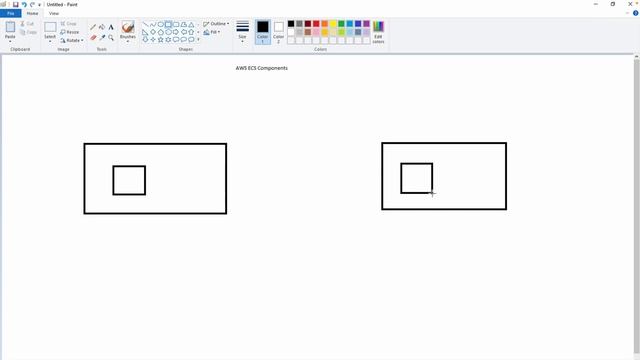Screen dimensions: 640x360
Task: Pick the black color swatch
Action: (x=291, y=24)
